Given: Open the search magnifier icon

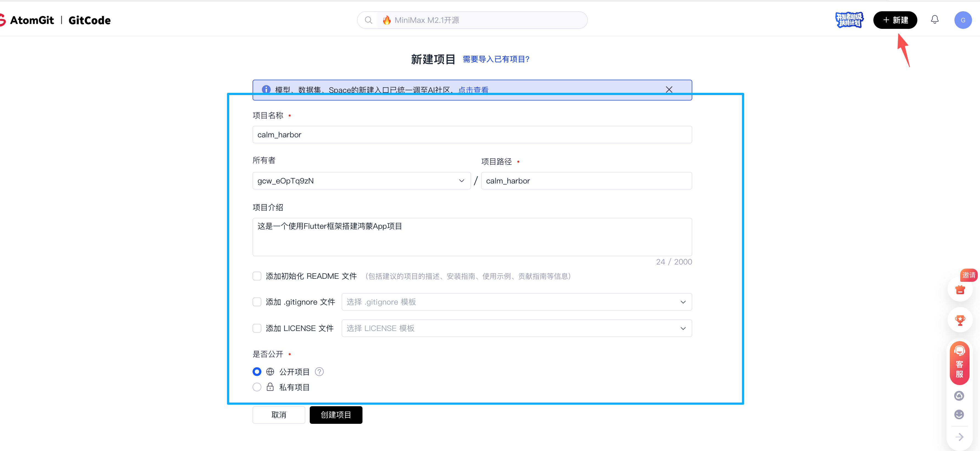Looking at the screenshot, I should tap(368, 20).
